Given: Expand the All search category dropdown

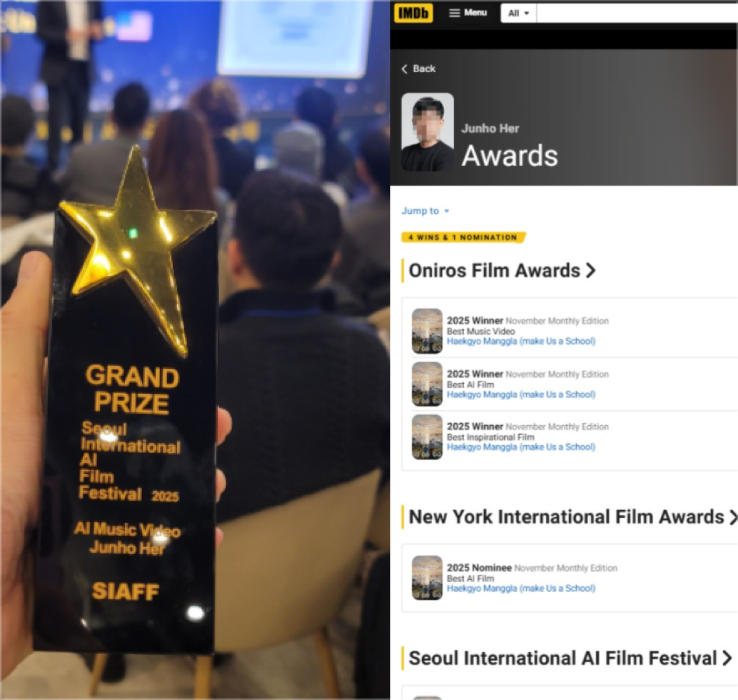Looking at the screenshot, I should click(518, 13).
